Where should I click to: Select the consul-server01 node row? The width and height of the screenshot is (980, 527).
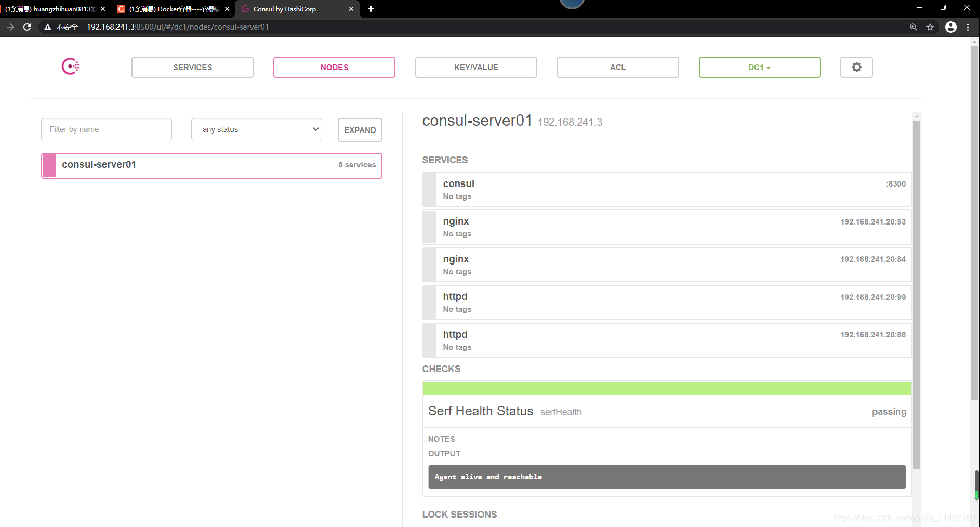pyautogui.click(x=211, y=165)
